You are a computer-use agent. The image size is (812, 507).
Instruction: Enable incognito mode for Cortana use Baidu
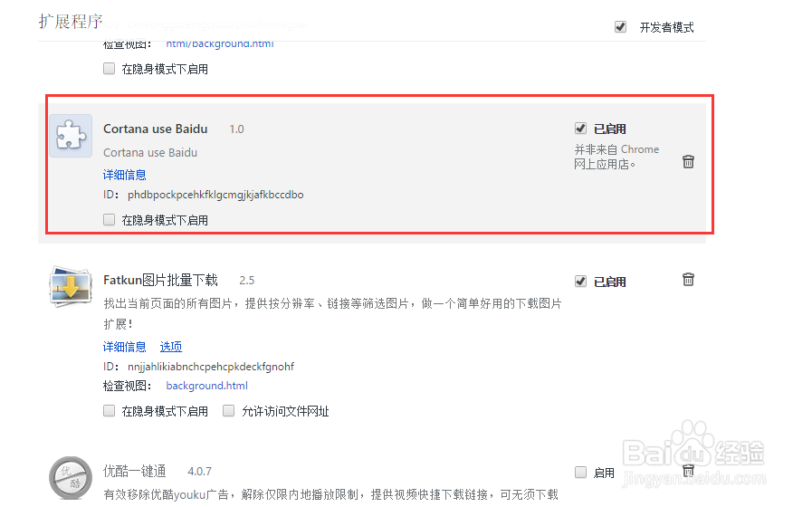[109, 220]
